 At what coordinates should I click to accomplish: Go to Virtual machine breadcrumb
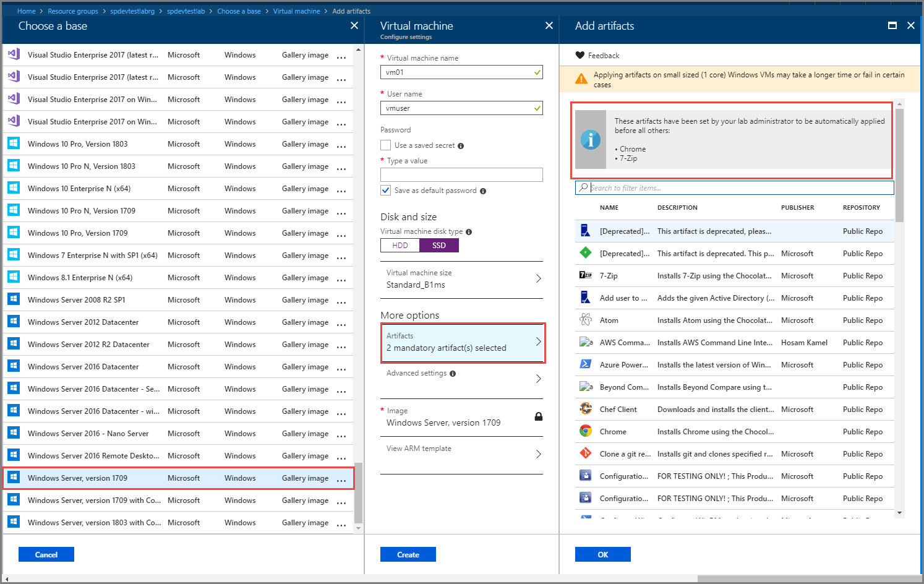297,11
